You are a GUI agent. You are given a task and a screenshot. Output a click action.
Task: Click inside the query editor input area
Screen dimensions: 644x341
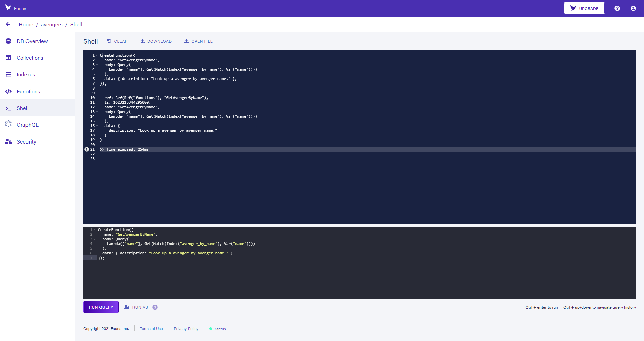(x=335, y=275)
